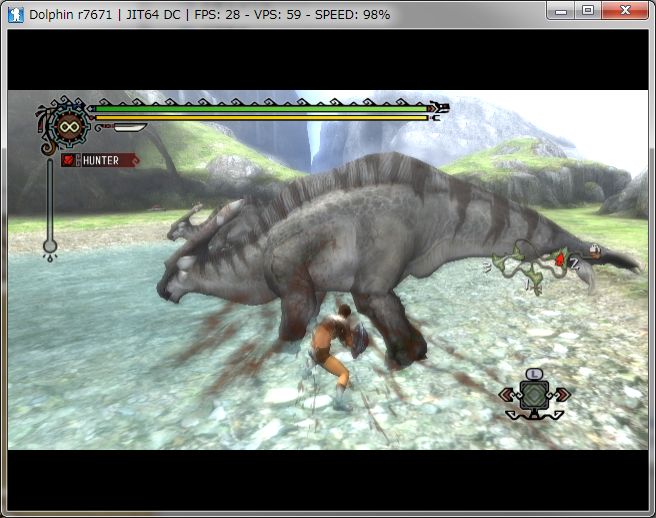The image size is (656, 518).
Task: Click the Dolphin app icon in title bar
Action: (15, 15)
